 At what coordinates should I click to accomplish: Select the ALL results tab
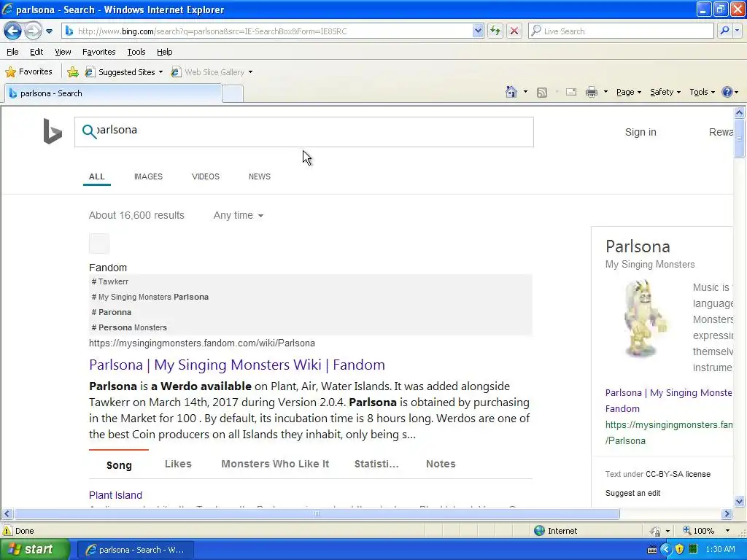(97, 176)
